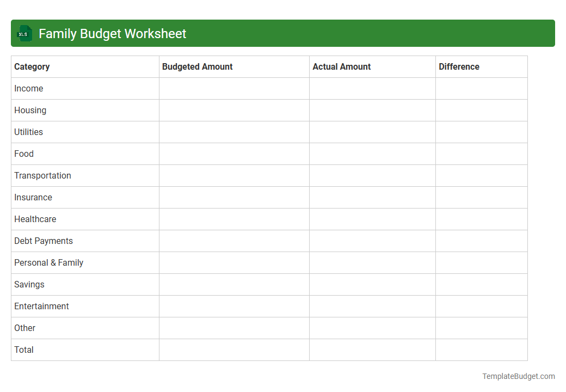The height and width of the screenshot is (392, 566).
Task: Click the Family Budget Worksheet title
Action: [112, 33]
